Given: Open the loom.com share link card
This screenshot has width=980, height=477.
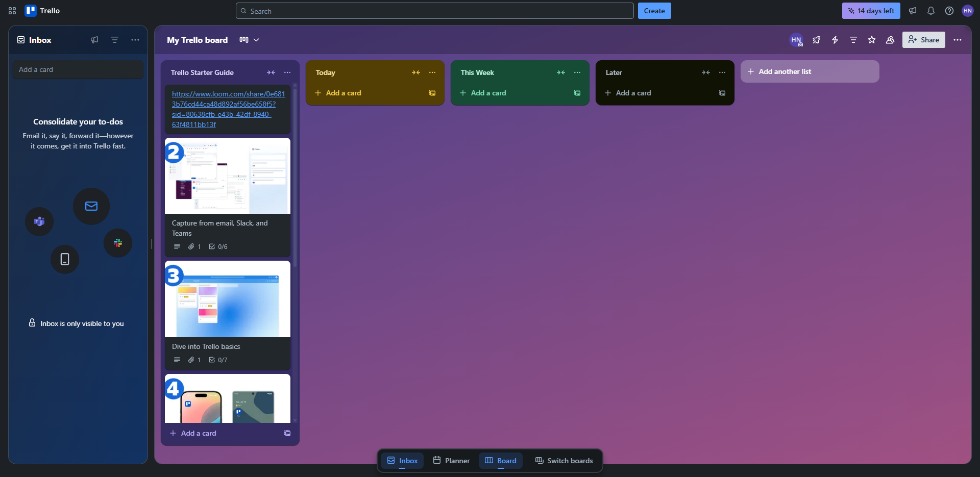Looking at the screenshot, I should (x=228, y=109).
